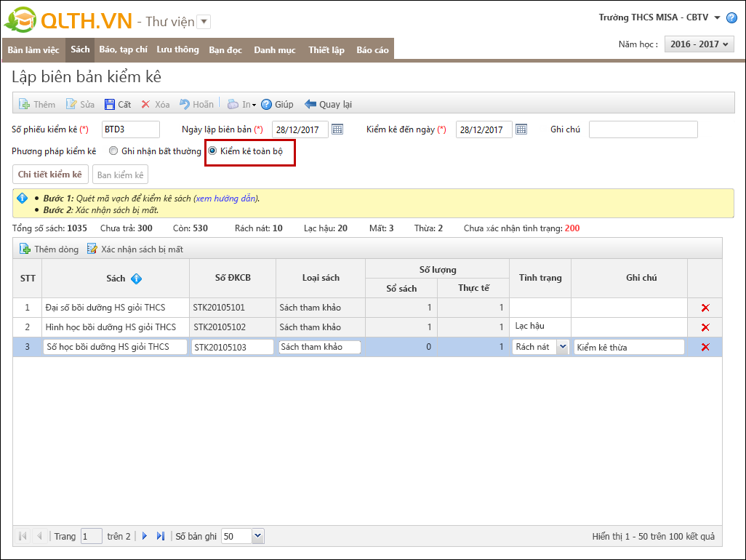Screen dimensions: 746x560
Task: Click the Thêm dòng add row icon
Action: coord(25,249)
